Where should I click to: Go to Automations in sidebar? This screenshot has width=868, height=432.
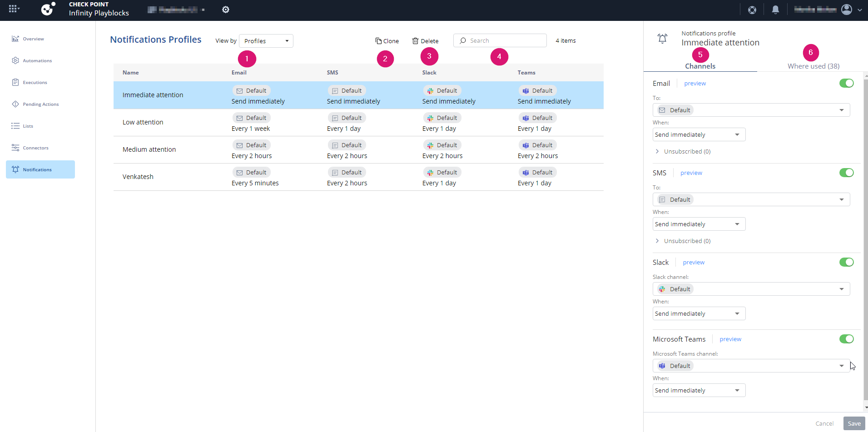click(37, 60)
